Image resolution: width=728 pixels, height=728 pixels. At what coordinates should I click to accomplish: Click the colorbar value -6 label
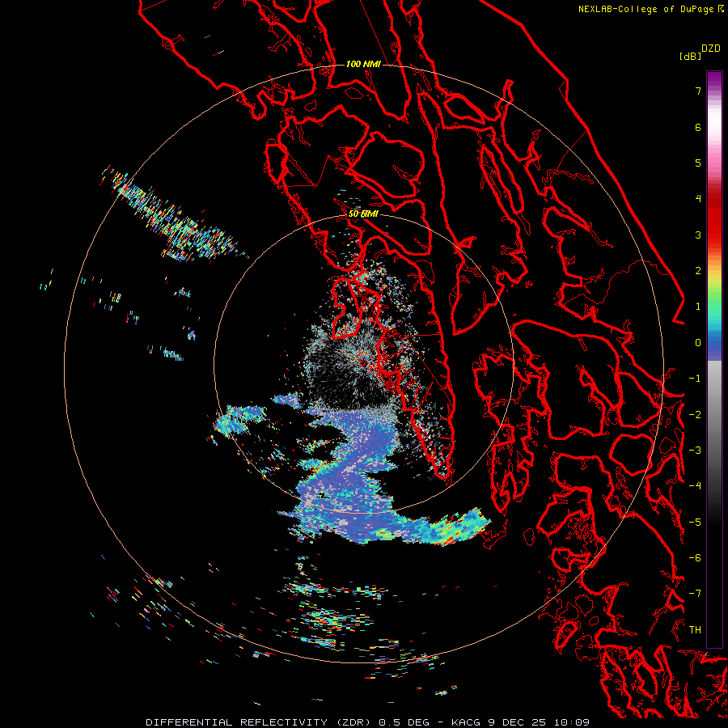tap(695, 558)
